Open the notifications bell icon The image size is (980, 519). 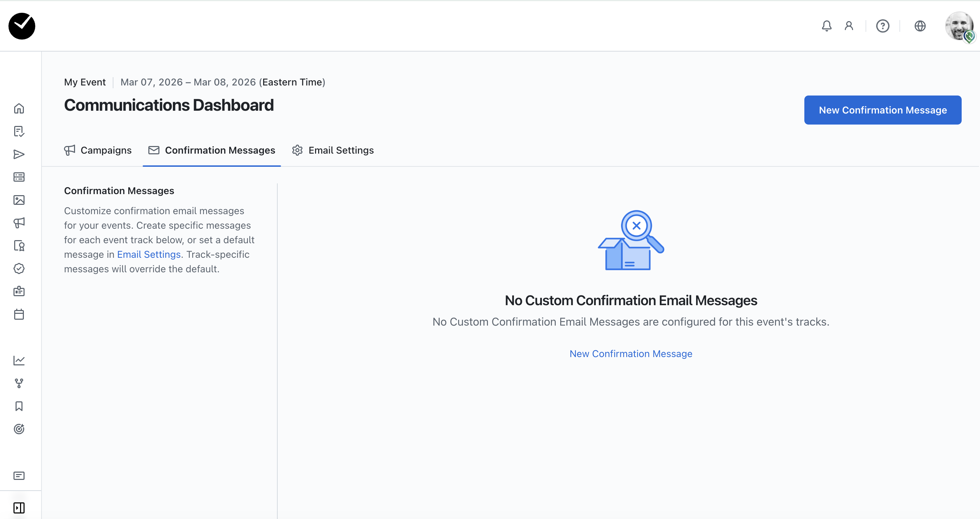pyautogui.click(x=826, y=26)
